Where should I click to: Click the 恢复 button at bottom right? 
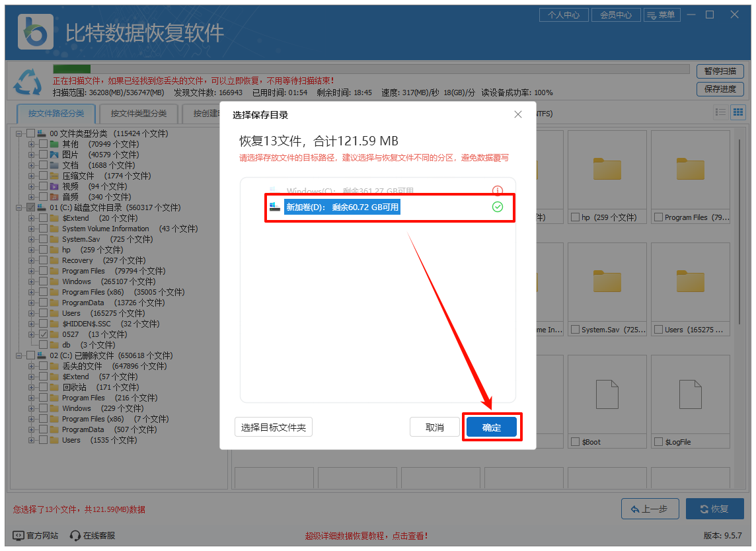coord(714,509)
